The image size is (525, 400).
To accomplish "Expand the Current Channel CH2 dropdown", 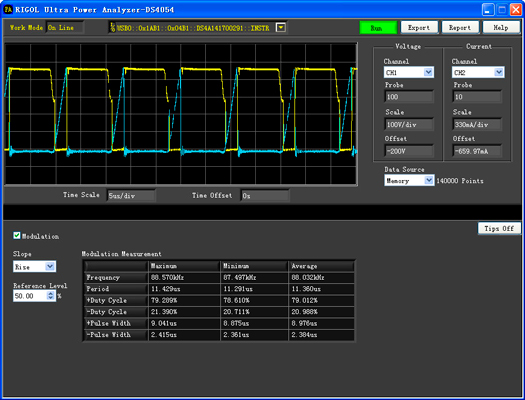I will pyautogui.click(x=499, y=72).
